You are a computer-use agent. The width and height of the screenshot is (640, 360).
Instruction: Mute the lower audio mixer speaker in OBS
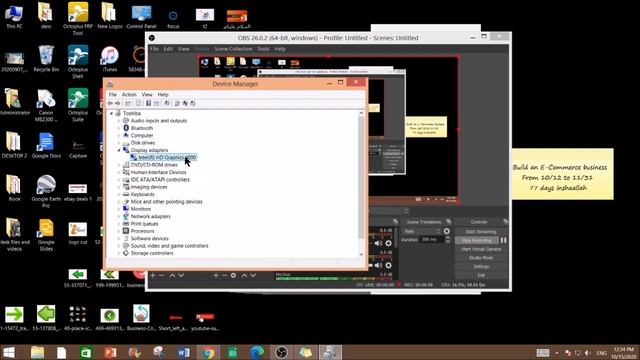pos(378,265)
